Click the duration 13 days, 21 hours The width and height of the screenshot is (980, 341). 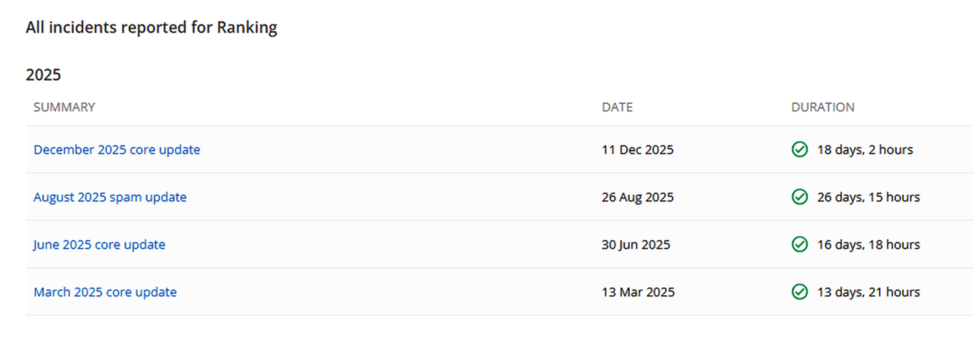(x=868, y=292)
